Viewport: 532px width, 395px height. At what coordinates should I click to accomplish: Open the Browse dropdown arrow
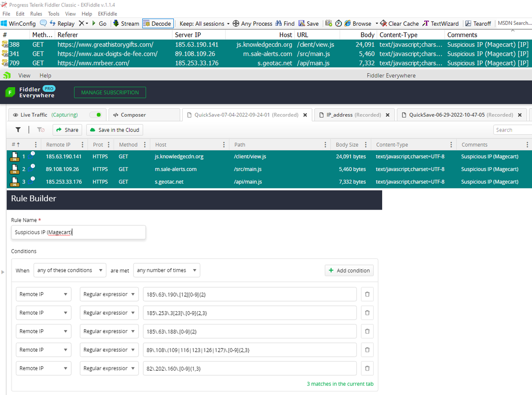coord(377,23)
